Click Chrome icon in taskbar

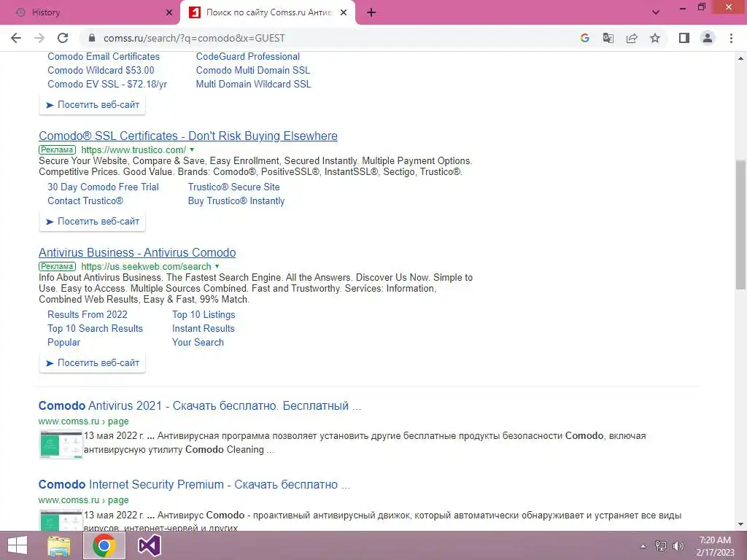(x=104, y=545)
